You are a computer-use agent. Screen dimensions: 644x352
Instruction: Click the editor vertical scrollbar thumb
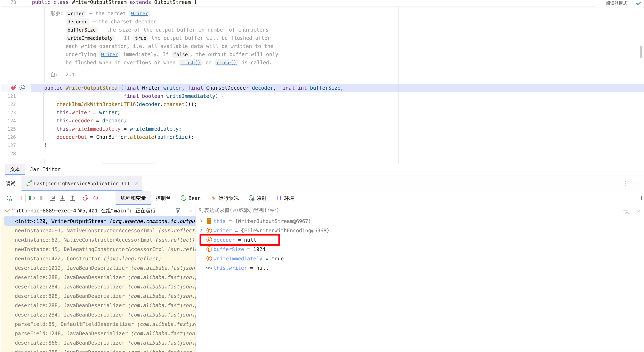[x=641, y=52]
